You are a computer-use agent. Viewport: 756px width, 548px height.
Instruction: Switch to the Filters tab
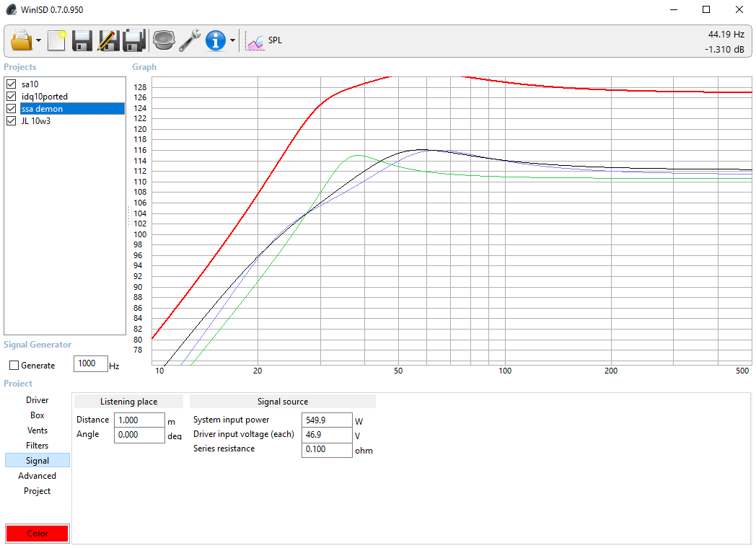pyautogui.click(x=37, y=446)
